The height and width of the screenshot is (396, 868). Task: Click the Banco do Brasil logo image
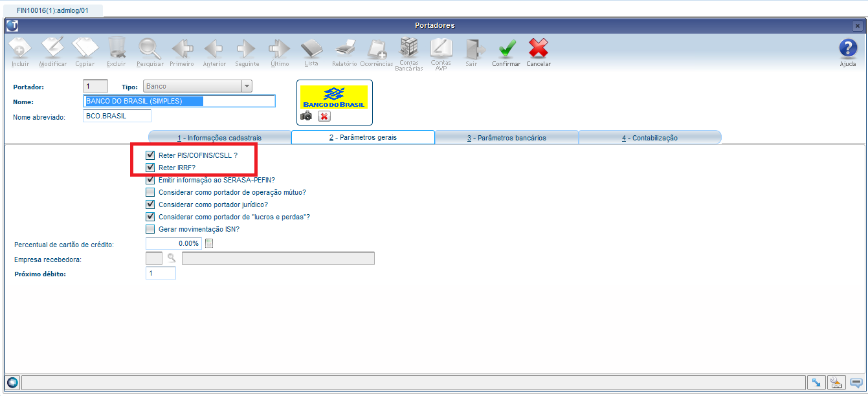pyautogui.click(x=334, y=96)
